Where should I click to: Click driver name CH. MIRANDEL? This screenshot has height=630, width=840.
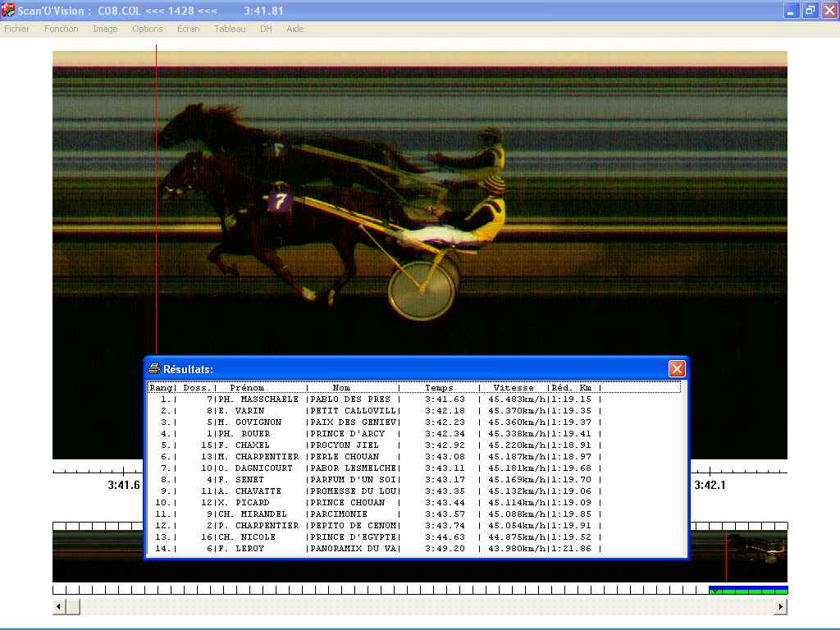[x=253, y=514]
